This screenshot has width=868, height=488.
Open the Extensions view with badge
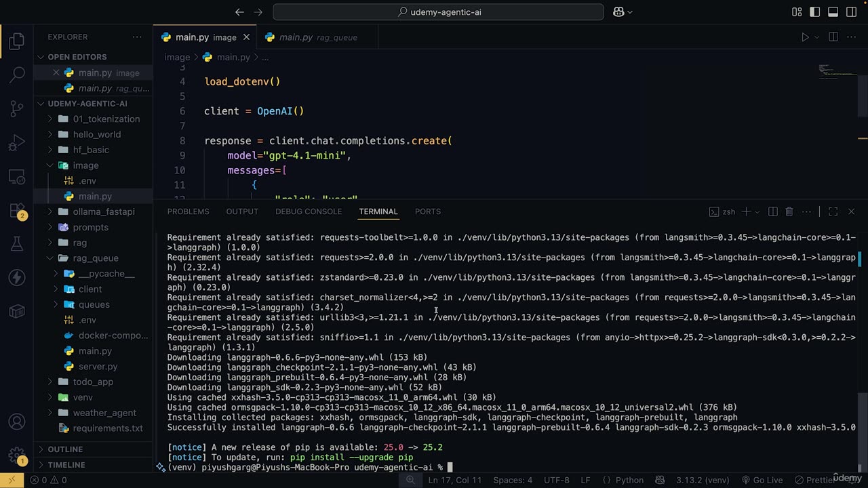coord(17,211)
